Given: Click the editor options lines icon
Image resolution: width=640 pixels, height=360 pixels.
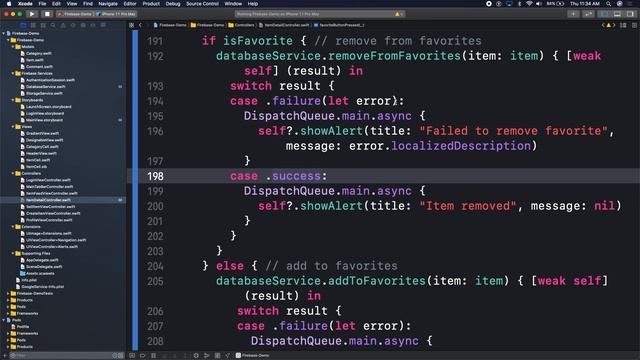Looking at the screenshot, I should point(623,25).
